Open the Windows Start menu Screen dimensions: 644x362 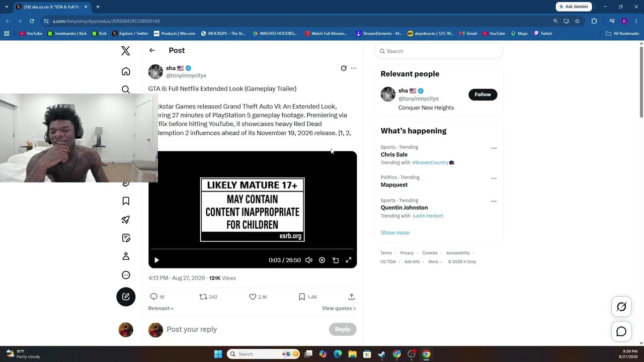[218, 354]
